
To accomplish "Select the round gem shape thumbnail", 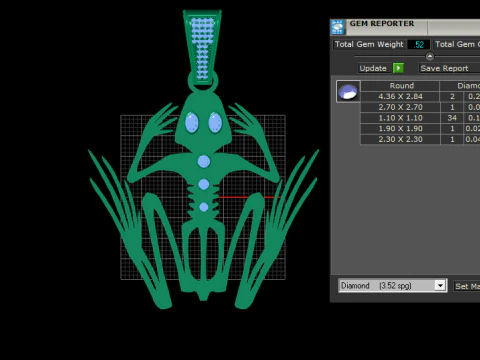I will point(348,91).
